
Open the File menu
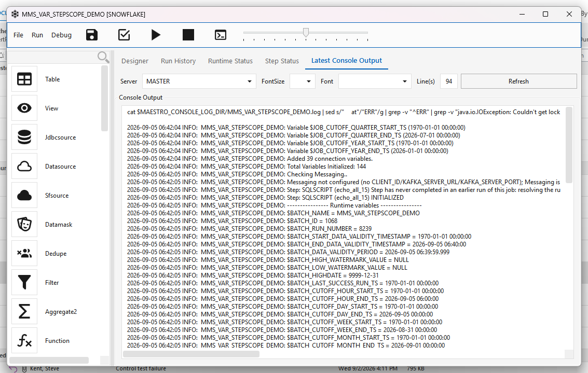click(x=18, y=35)
